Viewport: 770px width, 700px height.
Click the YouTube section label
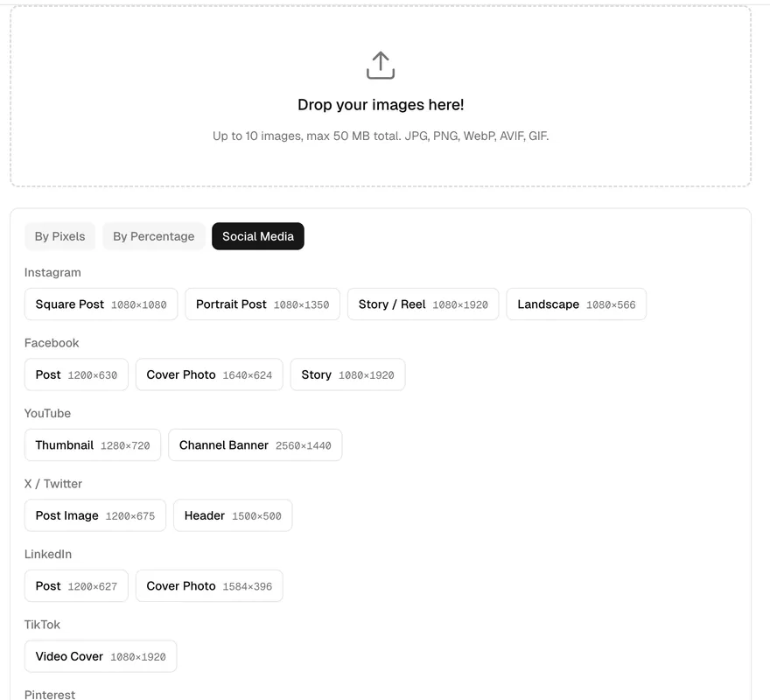tap(47, 413)
